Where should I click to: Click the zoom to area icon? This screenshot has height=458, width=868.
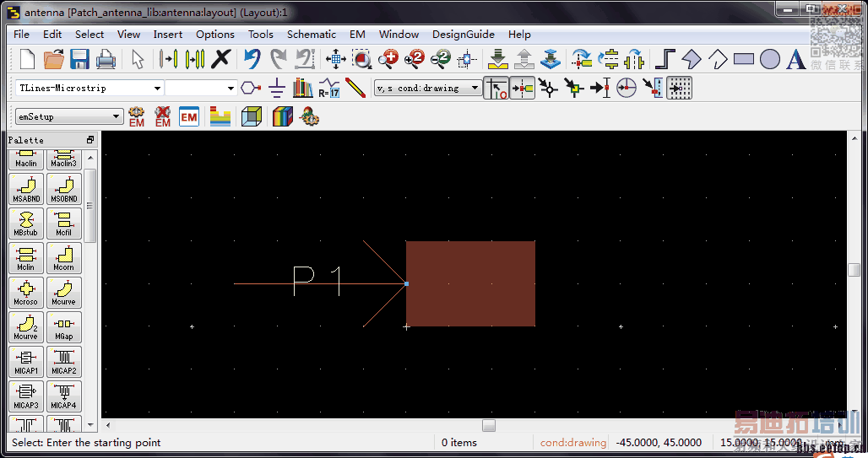point(362,59)
